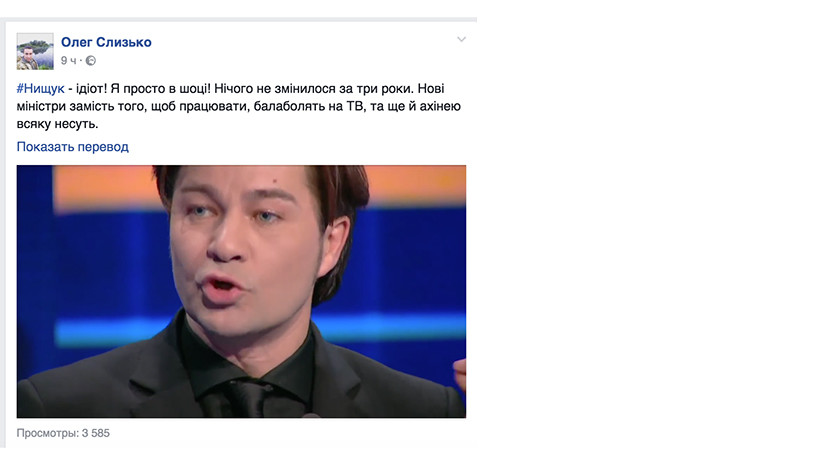
Task: Open the author name Олег Слизько
Action: point(106,42)
